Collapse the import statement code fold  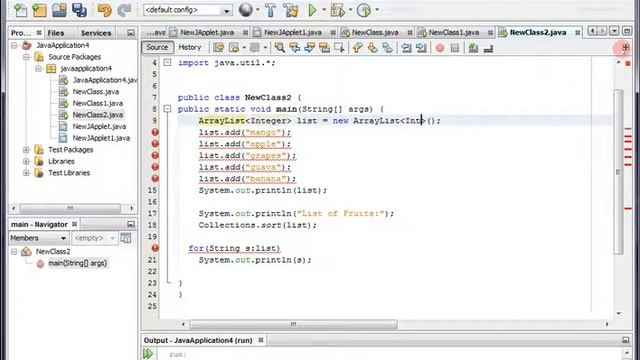[167, 62]
